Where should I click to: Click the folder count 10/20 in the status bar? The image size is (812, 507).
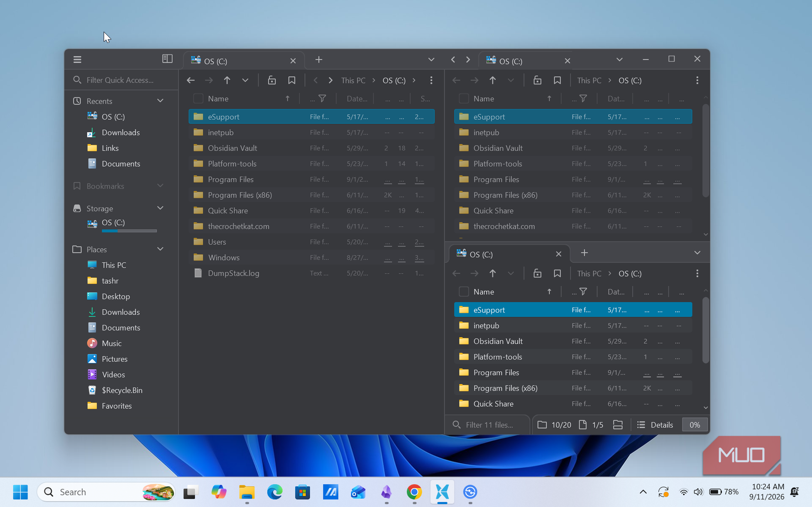(554, 425)
